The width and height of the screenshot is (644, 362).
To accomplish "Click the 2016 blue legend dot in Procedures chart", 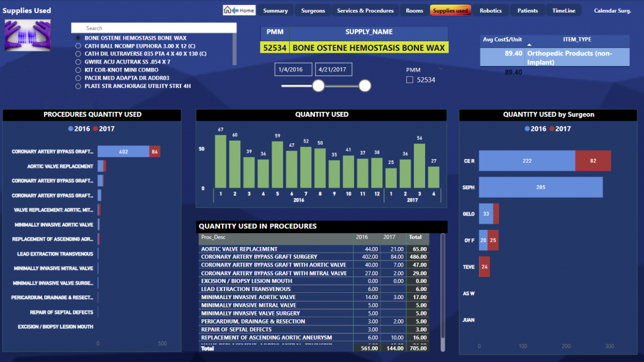I will click(70, 129).
